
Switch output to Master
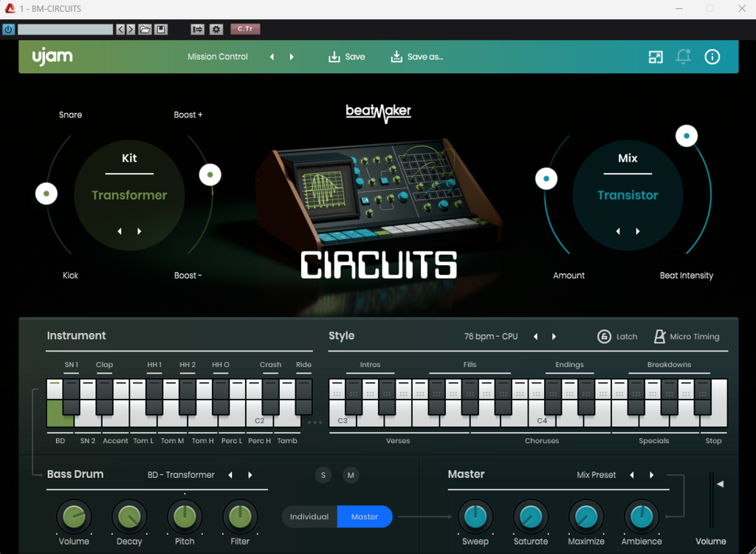pos(365,516)
